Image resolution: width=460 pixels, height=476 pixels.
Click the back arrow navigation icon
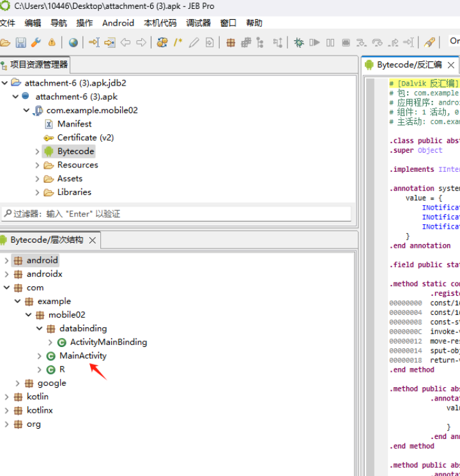tap(126, 43)
